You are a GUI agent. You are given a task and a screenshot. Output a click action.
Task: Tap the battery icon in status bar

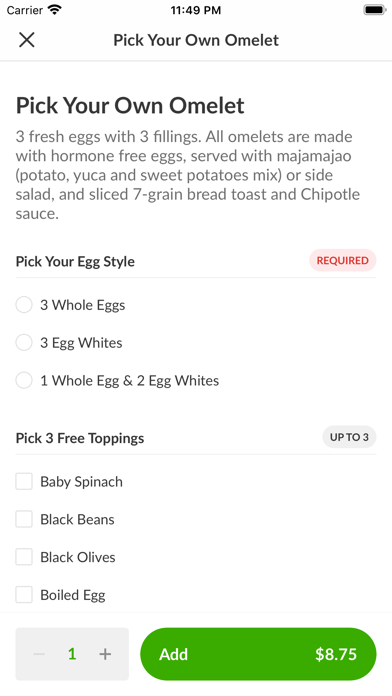coord(375,10)
